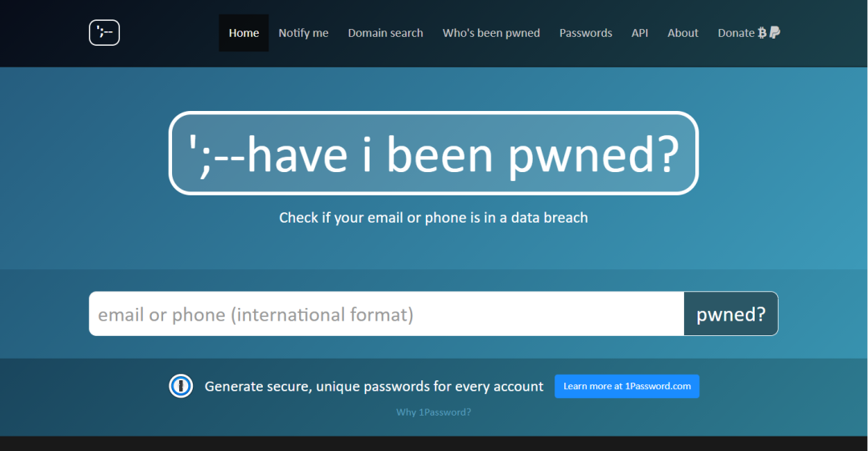868x451 pixels.
Task: Click the email or phone input field
Action: click(386, 314)
